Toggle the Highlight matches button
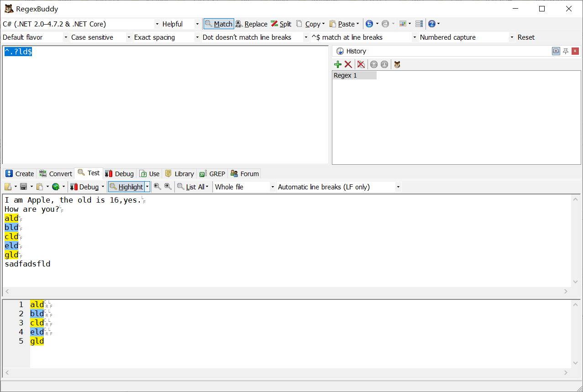 (x=126, y=187)
